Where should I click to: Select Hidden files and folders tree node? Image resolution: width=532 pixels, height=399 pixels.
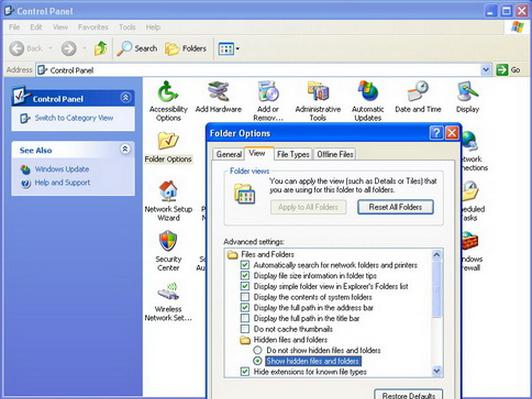290,340
